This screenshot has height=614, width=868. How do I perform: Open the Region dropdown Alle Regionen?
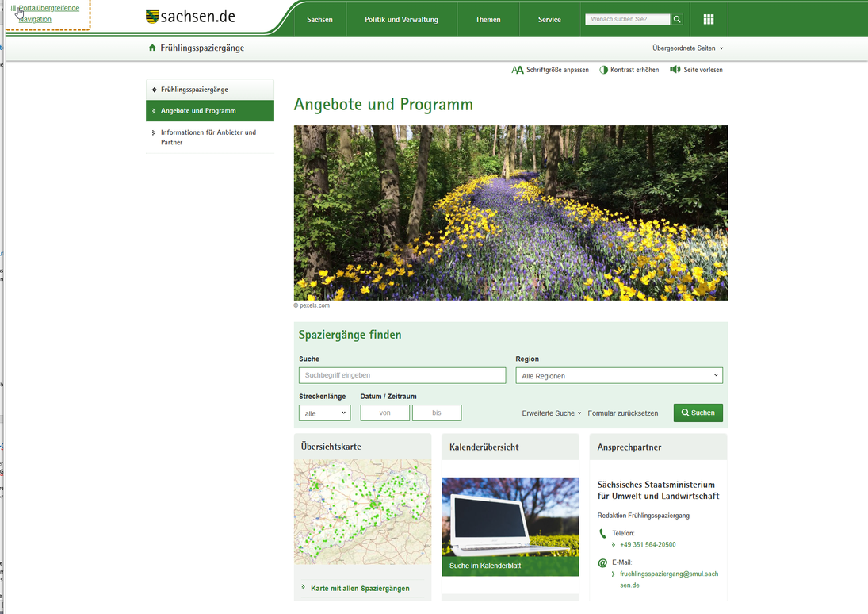[x=618, y=376]
